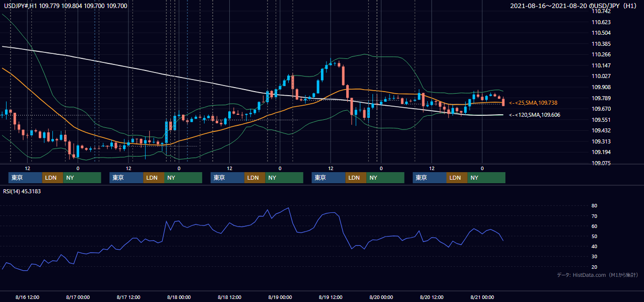The width and height of the screenshot is (644, 302).
Task: Click the 8/21 00:00 time axis label
Action: 482,297
